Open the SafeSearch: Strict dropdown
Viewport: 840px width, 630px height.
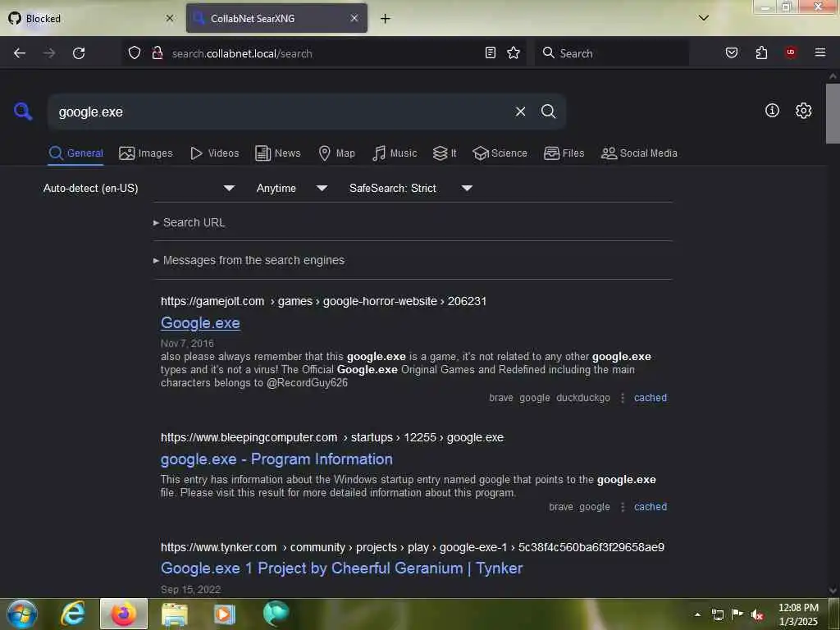(410, 188)
